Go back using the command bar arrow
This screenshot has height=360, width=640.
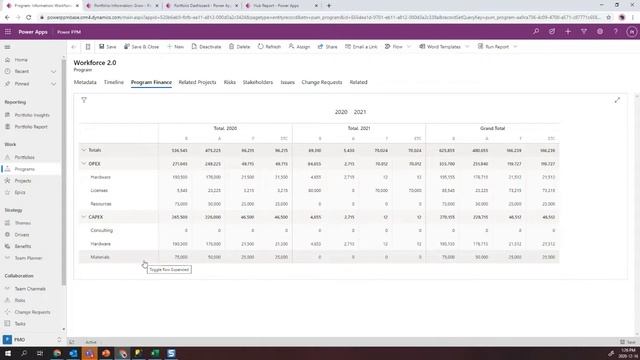click(x=73, y=47)
